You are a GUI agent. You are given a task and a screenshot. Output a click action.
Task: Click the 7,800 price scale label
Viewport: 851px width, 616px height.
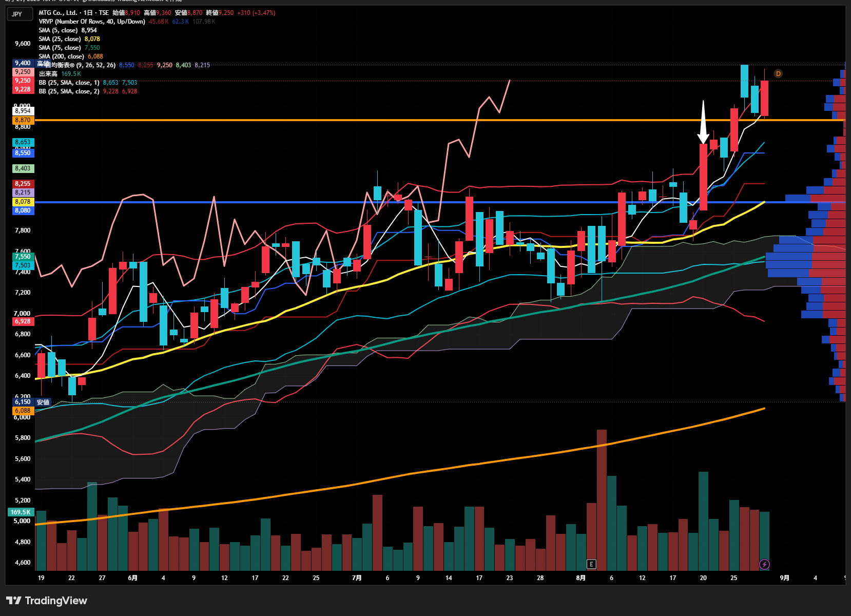(23, 230)
